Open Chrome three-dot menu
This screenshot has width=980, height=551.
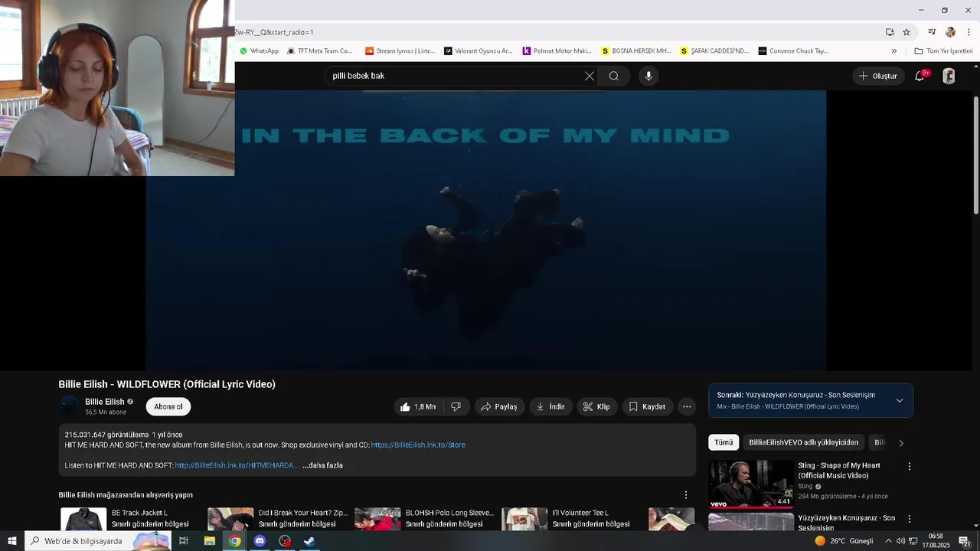pos(969,32)
